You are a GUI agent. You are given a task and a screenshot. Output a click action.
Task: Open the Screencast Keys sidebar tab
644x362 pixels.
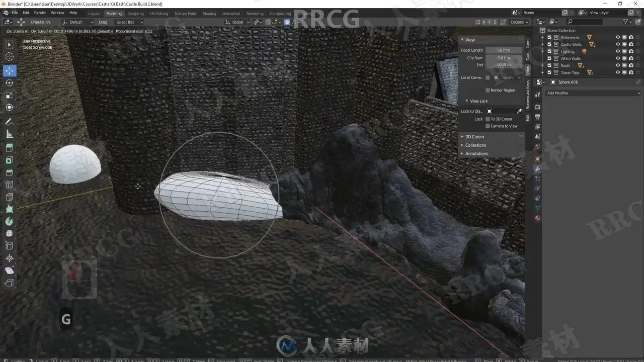point(528,95)
